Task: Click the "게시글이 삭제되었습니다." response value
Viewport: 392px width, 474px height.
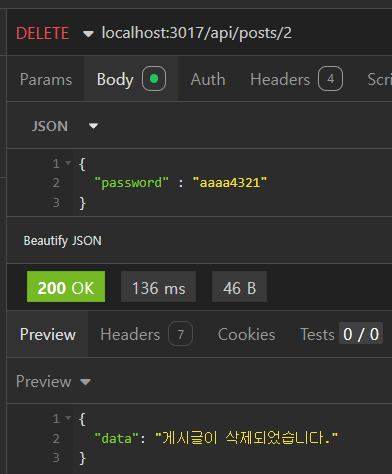Action: [247, 438]
